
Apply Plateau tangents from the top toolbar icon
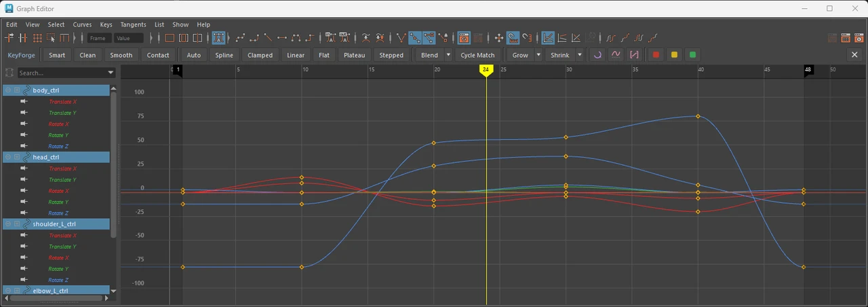point(296,38)
